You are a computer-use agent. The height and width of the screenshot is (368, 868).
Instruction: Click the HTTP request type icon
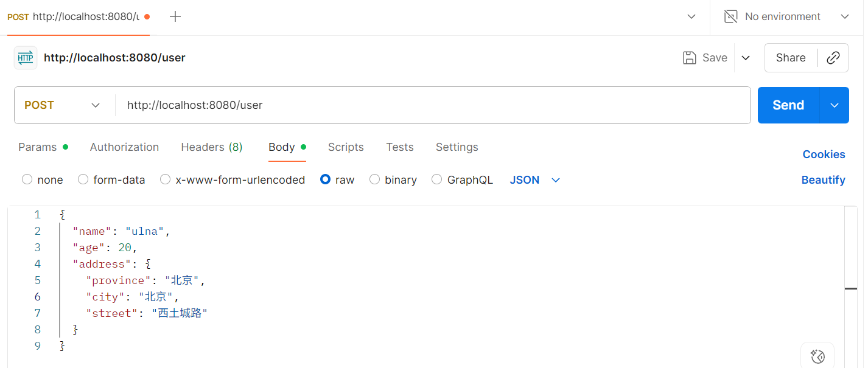pos(26,58)
